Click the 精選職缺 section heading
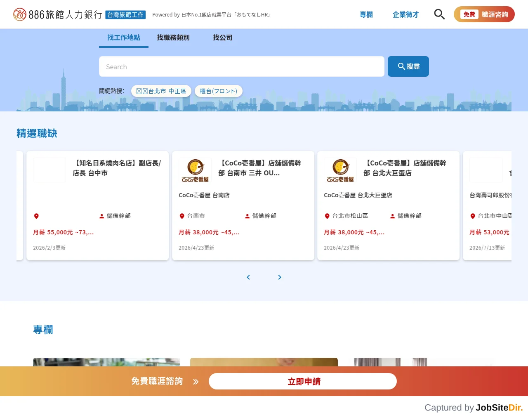Screen dimensions: 528x420 tap(37, 133)
